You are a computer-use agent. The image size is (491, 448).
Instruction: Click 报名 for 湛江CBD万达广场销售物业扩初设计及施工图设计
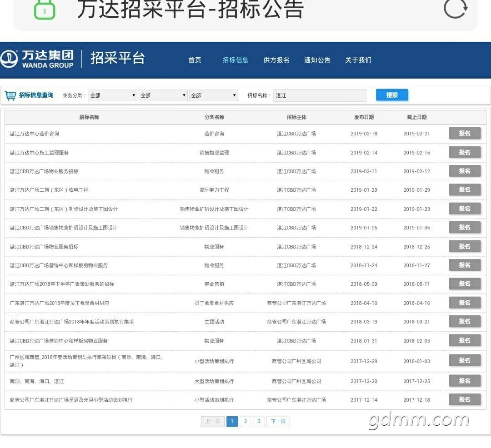(x=465, y=228)
